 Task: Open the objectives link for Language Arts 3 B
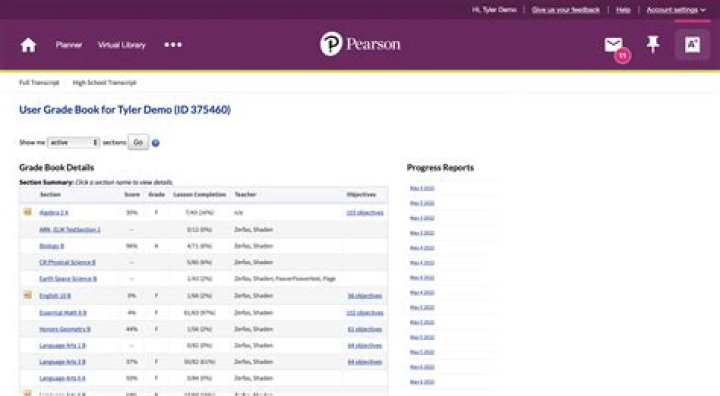365,362
